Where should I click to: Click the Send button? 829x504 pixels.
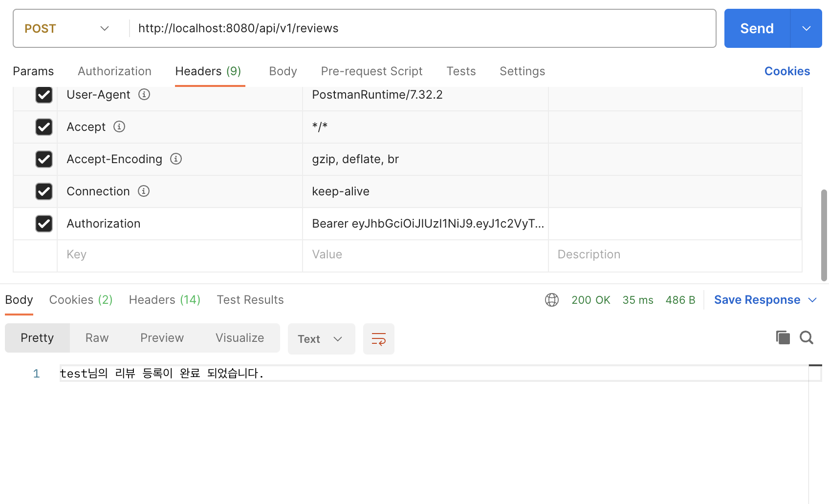(x=757, y=28)
